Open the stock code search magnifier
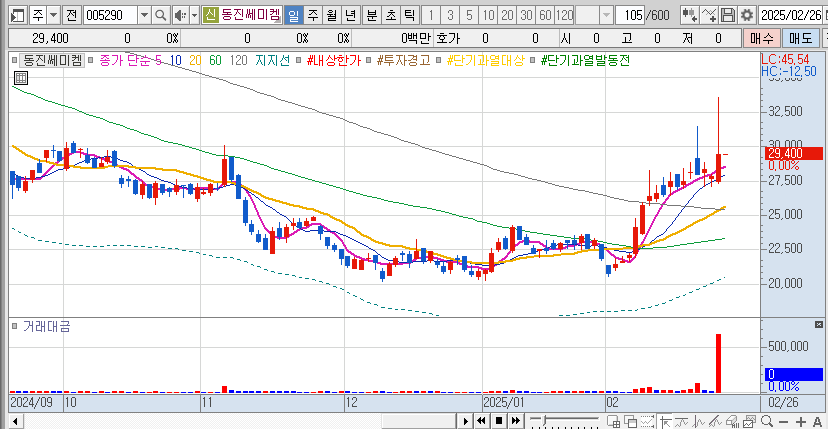828x429 pixels. (161, 15)
